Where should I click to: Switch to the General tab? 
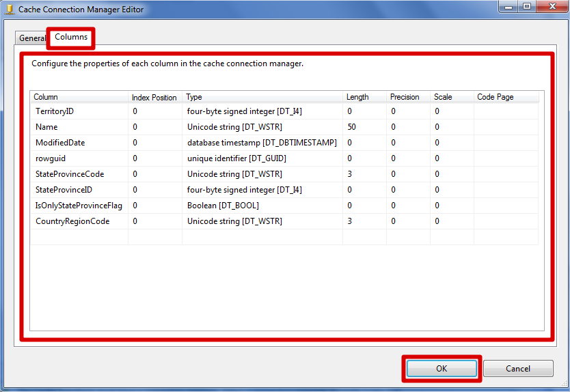(x=31, y=38)
